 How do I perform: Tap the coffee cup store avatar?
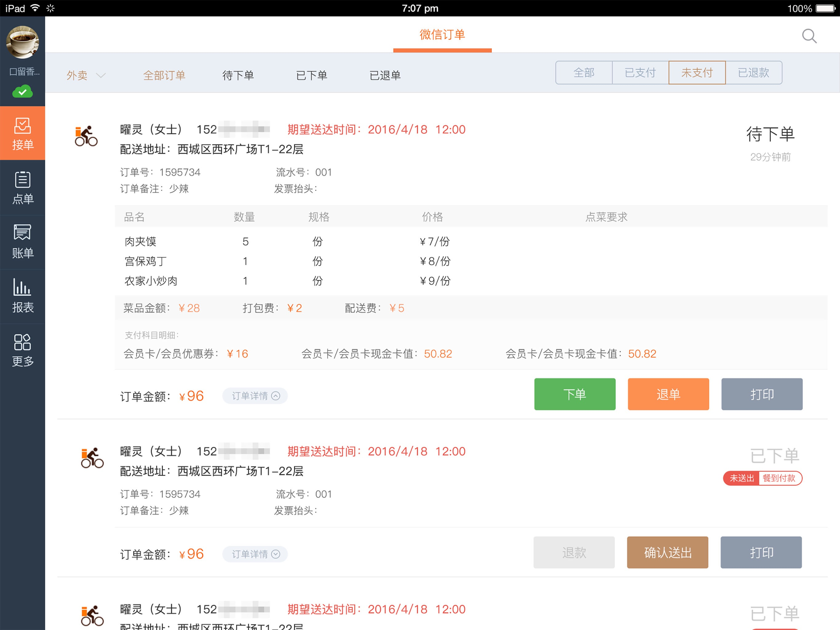click(x=22, y=42)
